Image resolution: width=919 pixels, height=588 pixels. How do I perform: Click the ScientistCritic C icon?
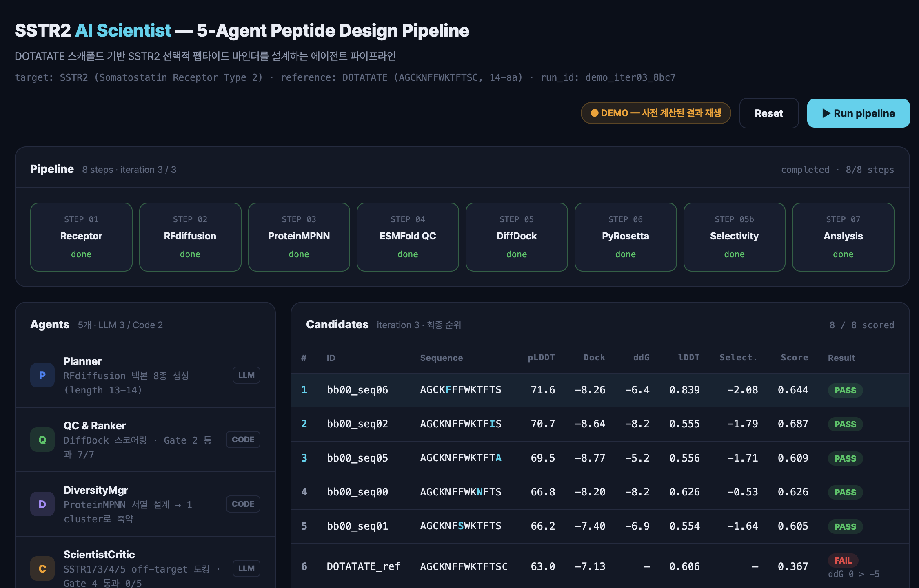tap(42, 568)
